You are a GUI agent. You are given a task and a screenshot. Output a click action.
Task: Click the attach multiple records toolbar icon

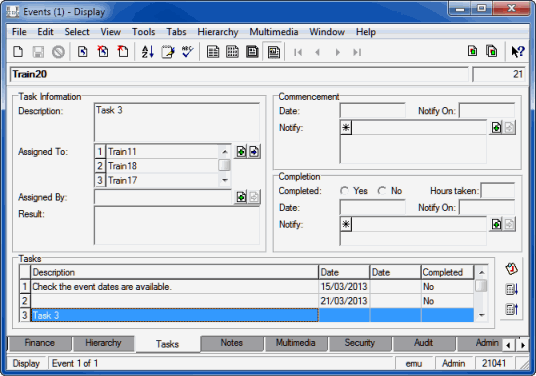492,51
